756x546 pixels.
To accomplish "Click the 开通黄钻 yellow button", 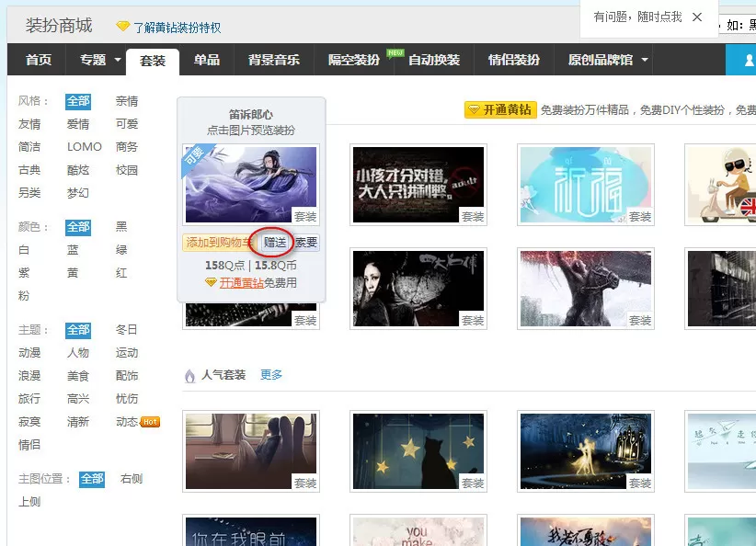I will [x=500, y=110].
